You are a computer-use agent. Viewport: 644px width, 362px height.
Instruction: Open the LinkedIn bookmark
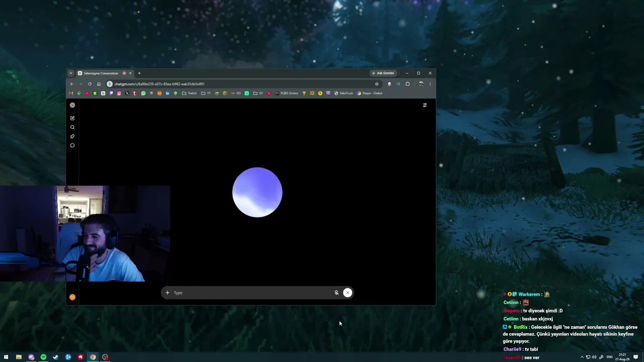pyautogui.click(x=168, y=94)
